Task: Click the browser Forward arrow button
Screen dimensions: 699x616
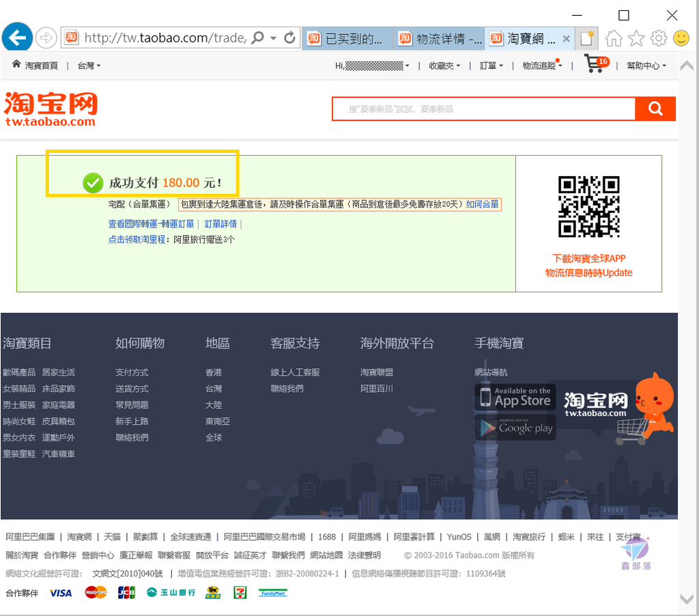Action: click(46, 38)
